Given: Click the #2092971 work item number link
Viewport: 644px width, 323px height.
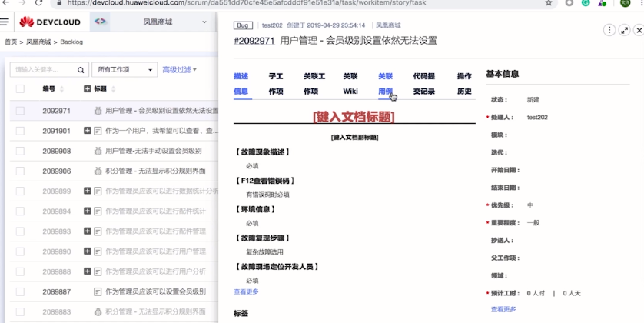Looking at the screenshot, I should [254, 41].
